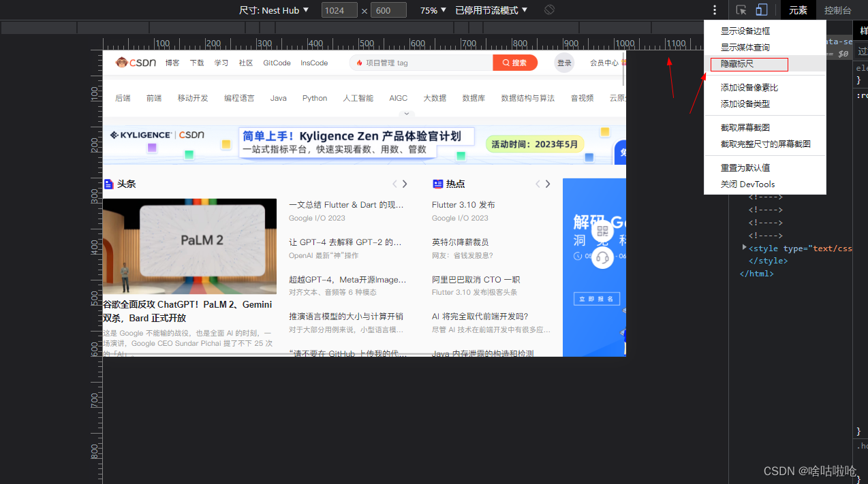Click the CSDN search box
Viewport: 868px width, 484px height.
point(421,63)
